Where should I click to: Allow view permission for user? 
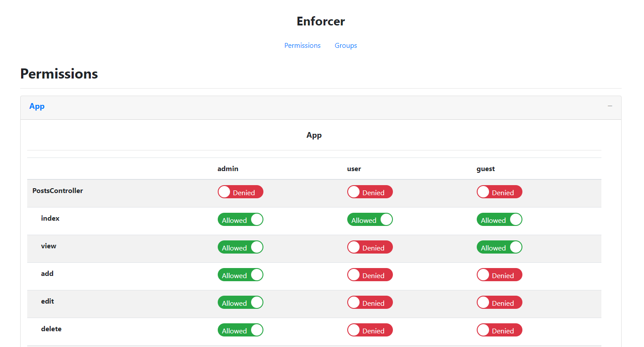[x=370, y=247]
